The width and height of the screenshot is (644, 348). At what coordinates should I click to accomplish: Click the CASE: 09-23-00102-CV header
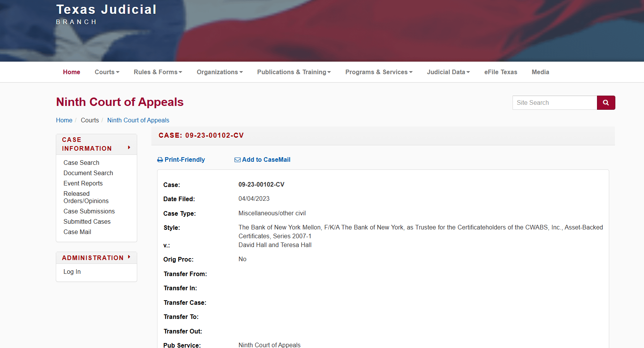tap(201, 135)
